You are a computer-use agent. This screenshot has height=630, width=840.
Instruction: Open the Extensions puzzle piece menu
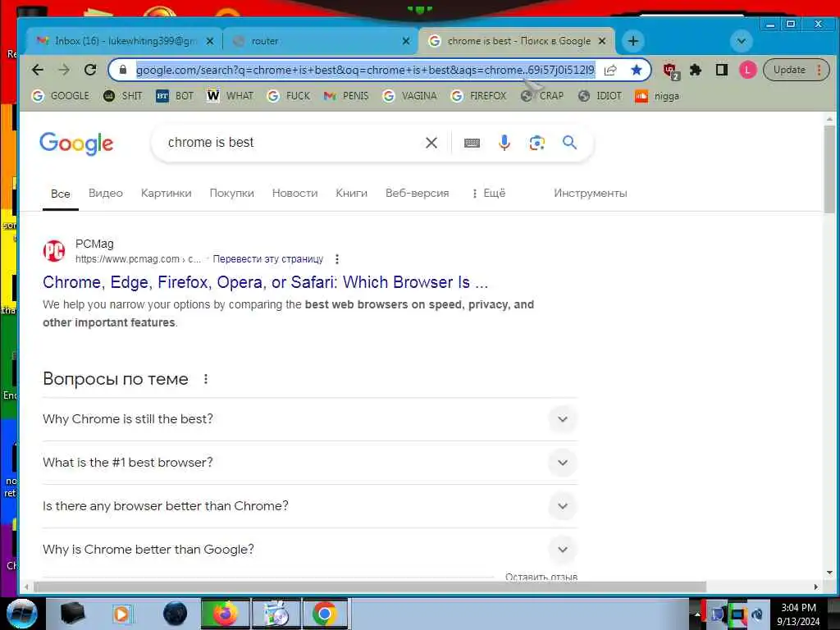click(x=696, y=70)
